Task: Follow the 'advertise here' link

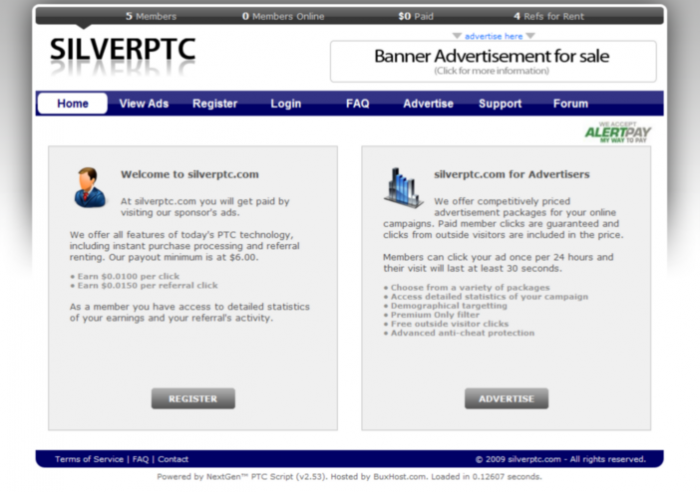Action: (493, 36)
